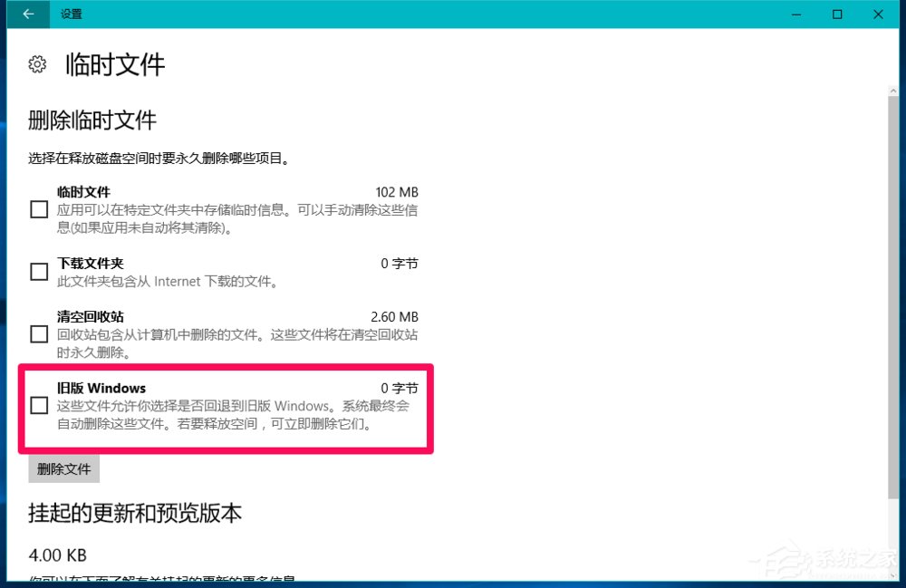Screen dimensions: 906x588
Task: Click the 删除临时文件 page heading
Action: pos(92,120)
